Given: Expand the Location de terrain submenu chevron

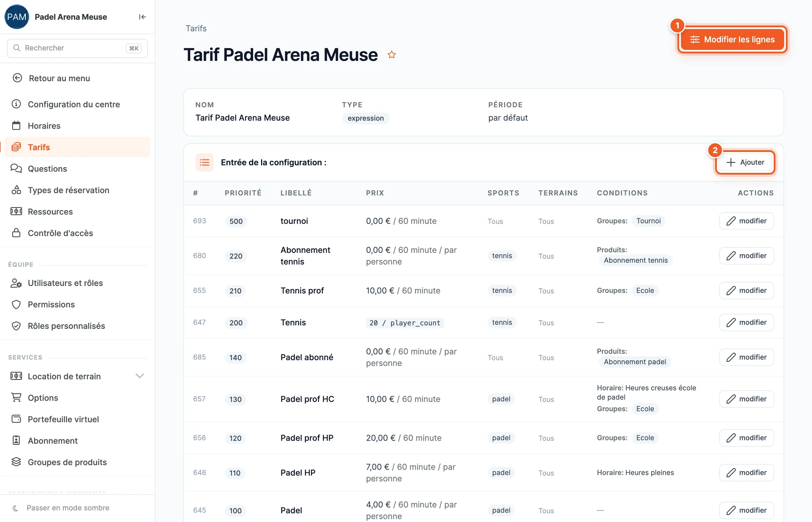Looking at the screenshot, I should [x=139, y=376].
